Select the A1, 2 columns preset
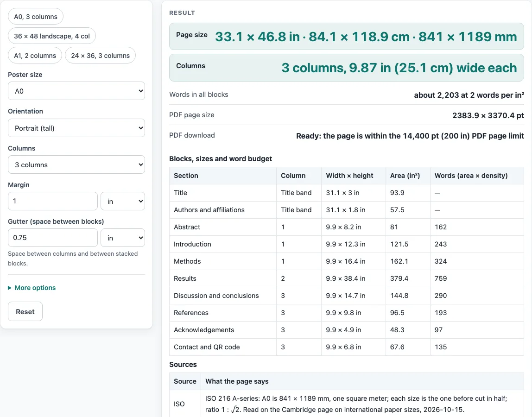The height and width of the screenshot is (417, 532). tap(35, 55)
